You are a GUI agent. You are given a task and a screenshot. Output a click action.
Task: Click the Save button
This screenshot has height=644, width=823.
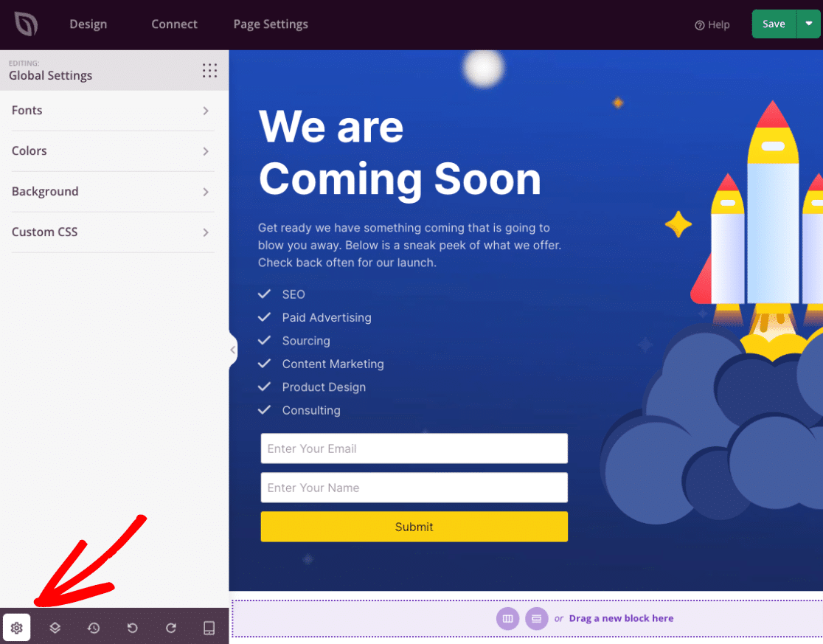(774, 24)
